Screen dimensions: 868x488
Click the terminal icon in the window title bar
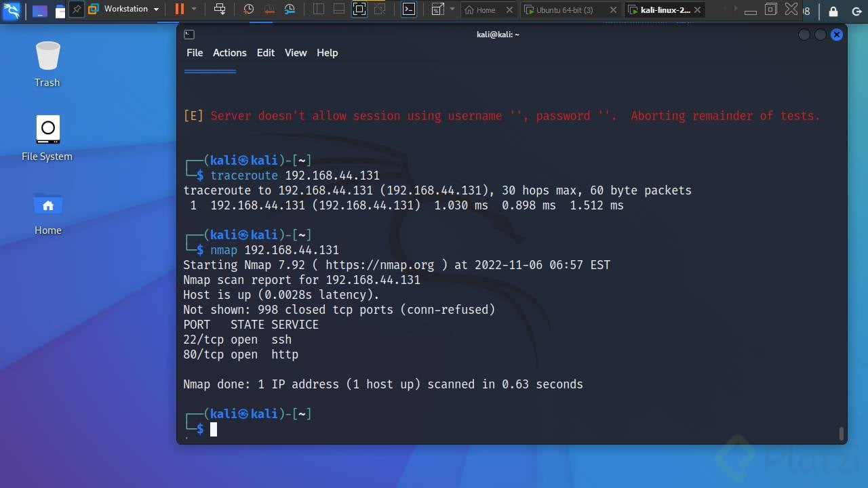pyautogui.click(x=189, y=35)
